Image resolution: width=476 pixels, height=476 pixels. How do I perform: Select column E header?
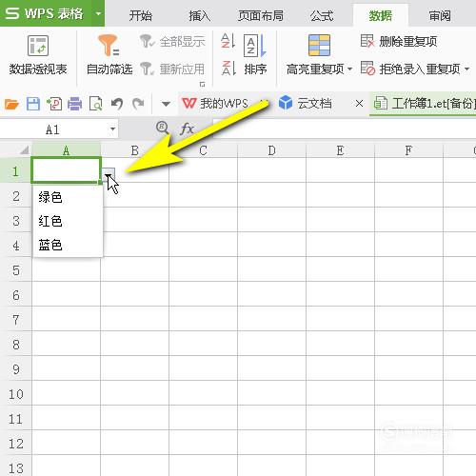pos(340,150)
